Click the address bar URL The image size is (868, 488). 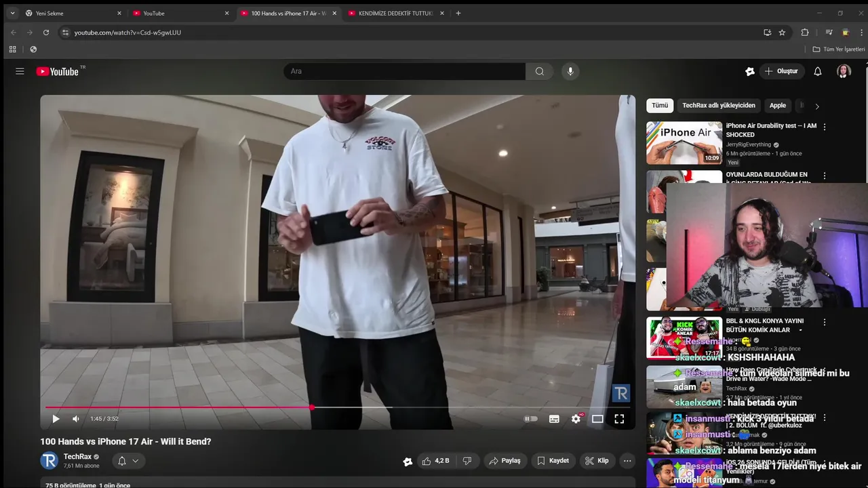pos(127,33)
